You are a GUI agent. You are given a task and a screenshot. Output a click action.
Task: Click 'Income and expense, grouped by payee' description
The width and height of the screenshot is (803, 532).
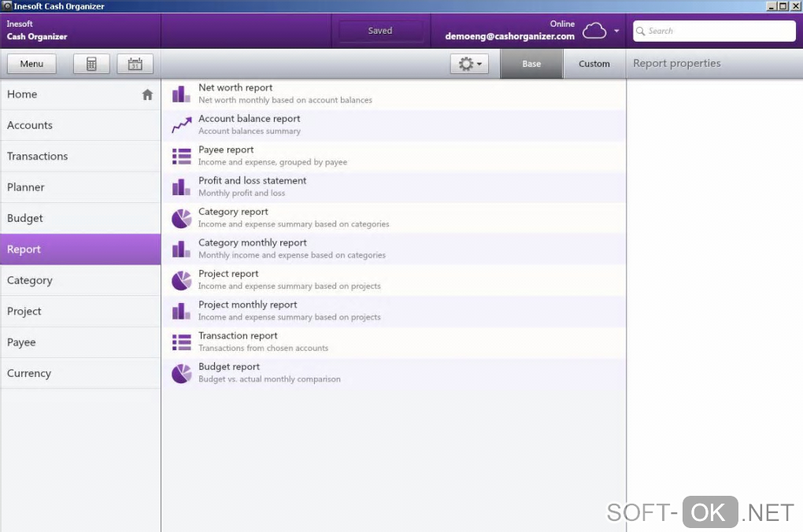272,162
